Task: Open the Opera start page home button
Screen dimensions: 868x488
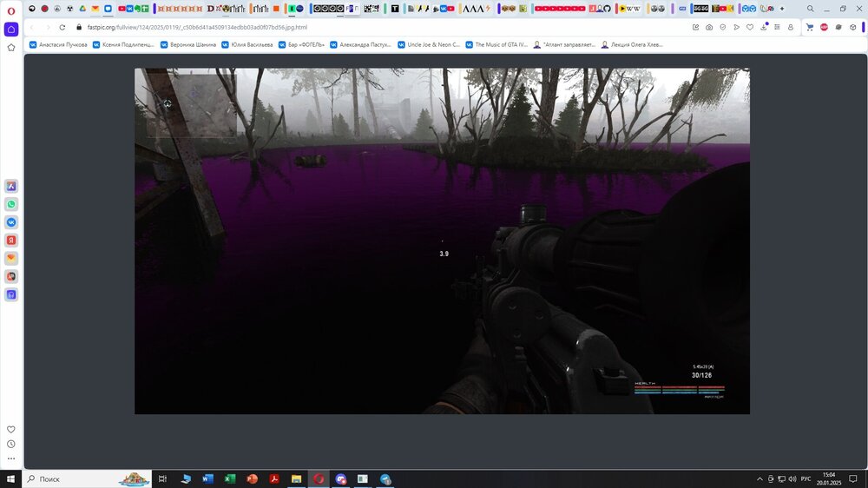Action: 11,30
